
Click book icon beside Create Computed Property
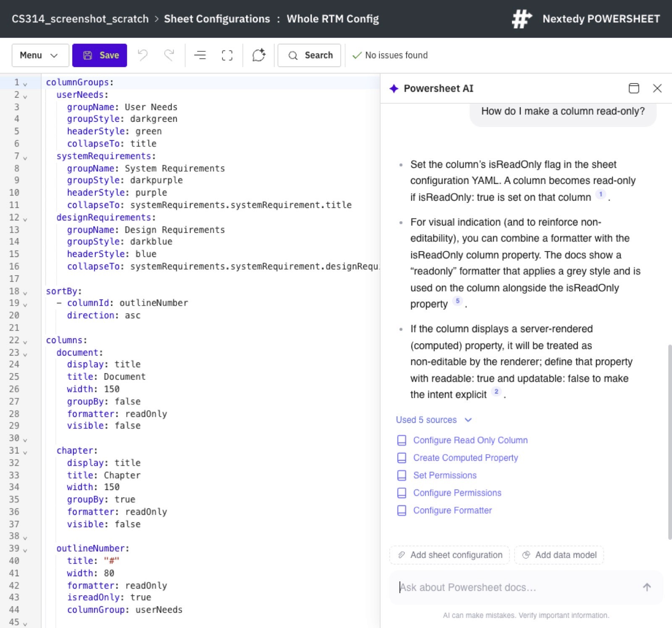click(x=402, y=458)
